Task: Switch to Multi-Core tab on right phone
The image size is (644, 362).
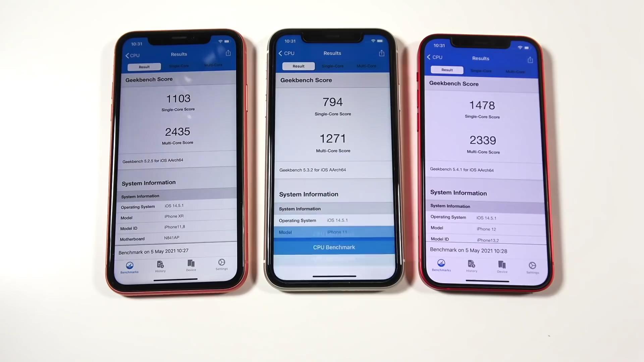Action: pyautogui.click(x=515, y=70)
